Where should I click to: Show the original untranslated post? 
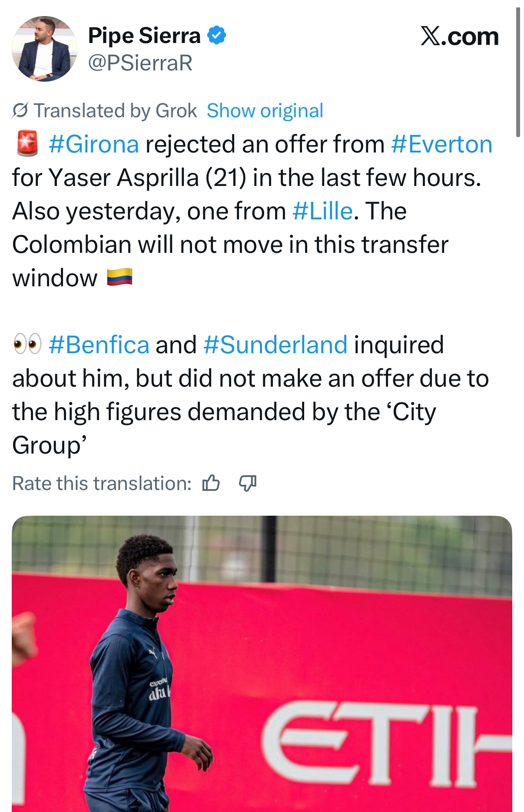(265, 110)
